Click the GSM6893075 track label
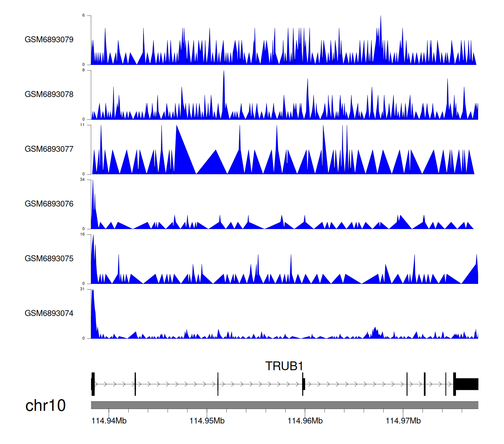The height and width of the screenshot is (444, 504). coord(49,258)
